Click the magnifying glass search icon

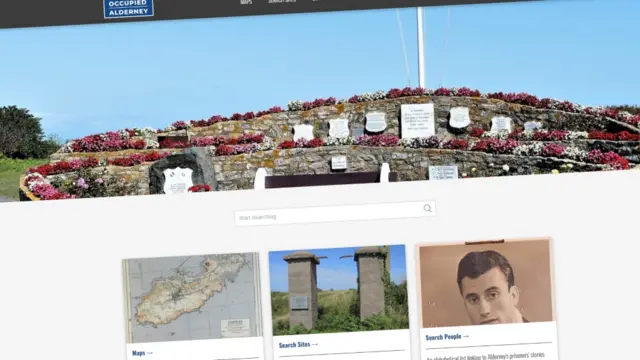coord(427,209)
